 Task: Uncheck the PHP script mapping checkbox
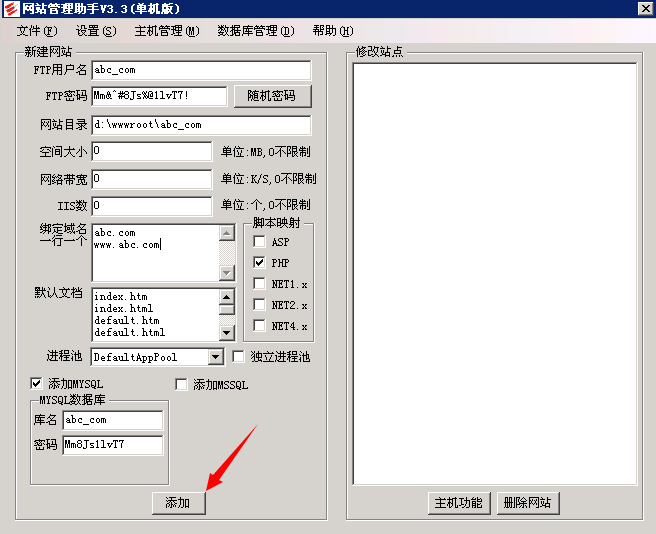[x=259, y=262]
